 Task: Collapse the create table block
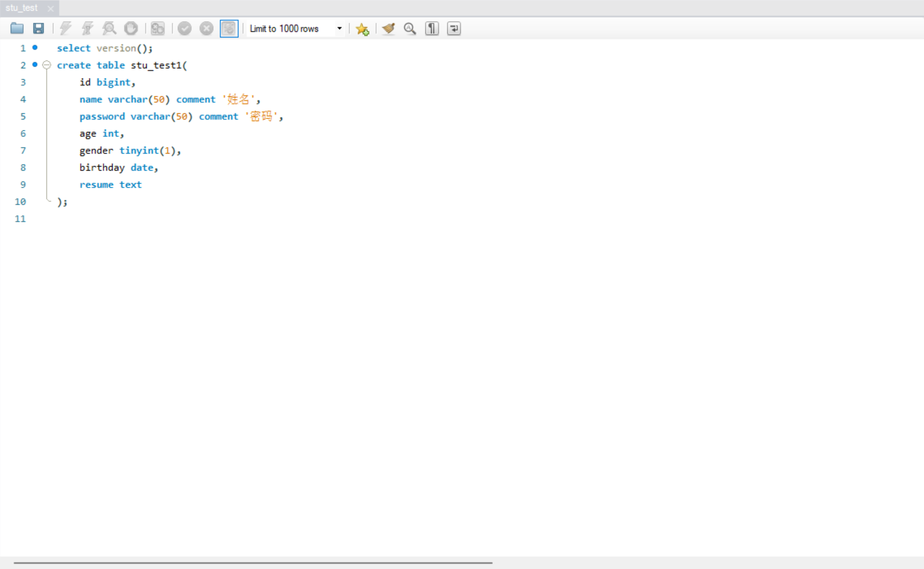47,65
